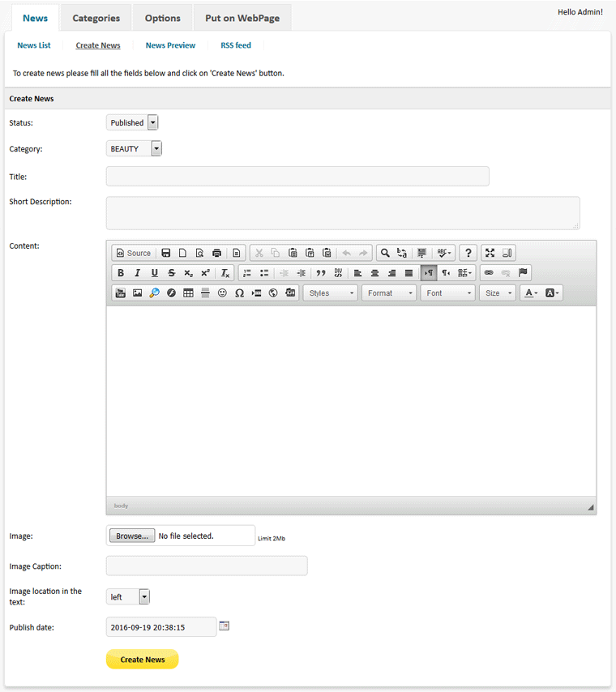Insert a table into the content

click(188, 293)
